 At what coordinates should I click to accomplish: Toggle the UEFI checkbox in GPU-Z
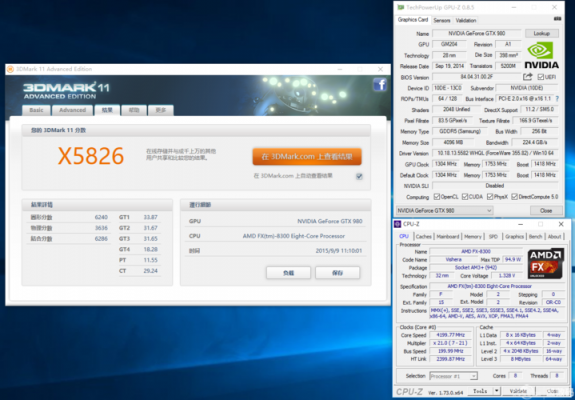(541, 77)
